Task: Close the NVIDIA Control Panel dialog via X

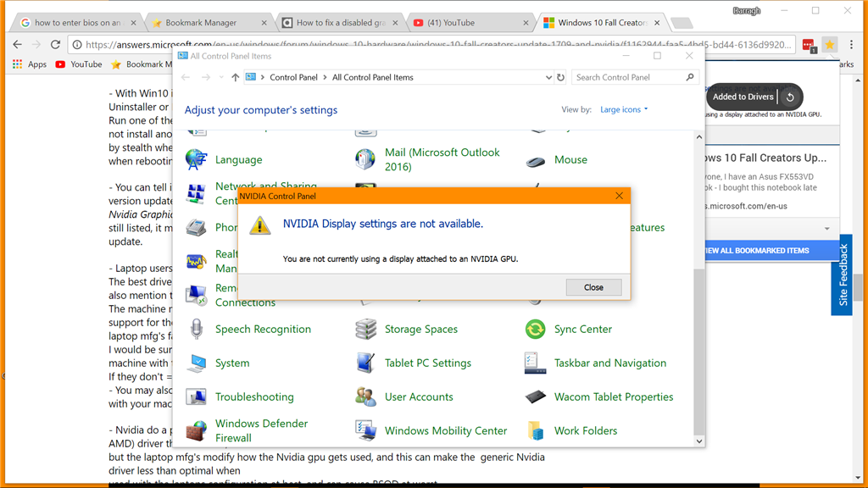Action: (619, 196)
